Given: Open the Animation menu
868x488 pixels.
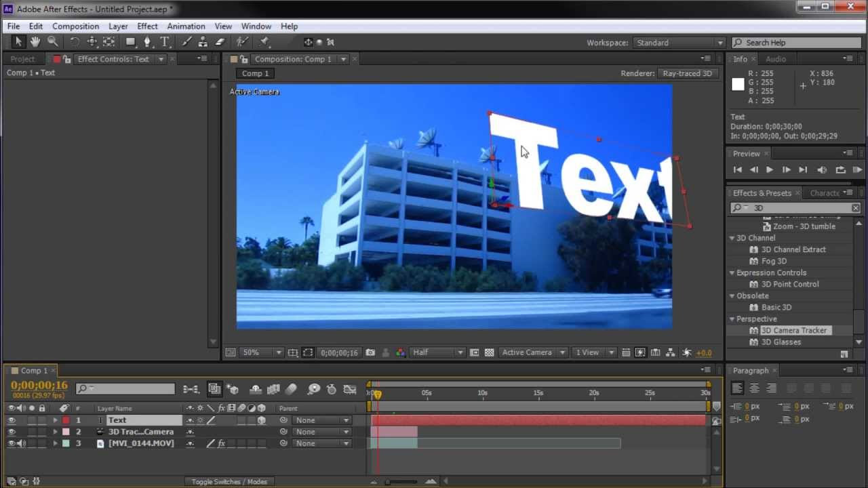Looking at the screenshot, I should (x=186, y=26).
